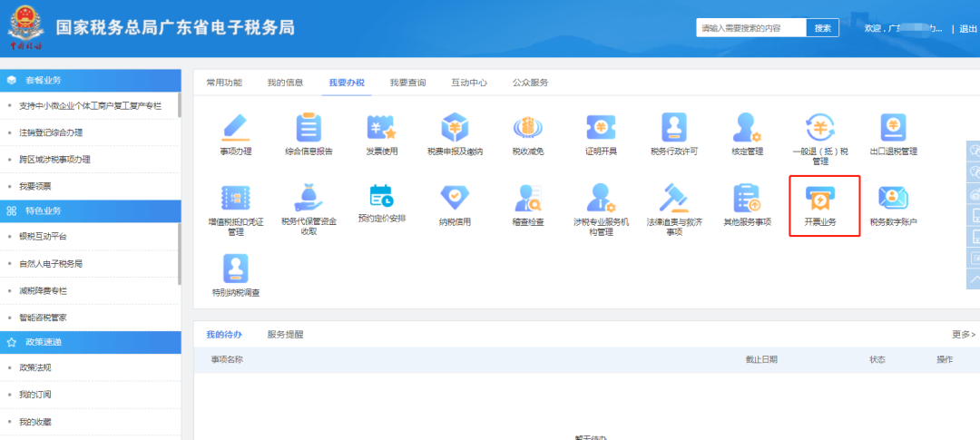Collapse the 特色业务 sidebar section
This screenshot has width=980, height=440.
91,211
